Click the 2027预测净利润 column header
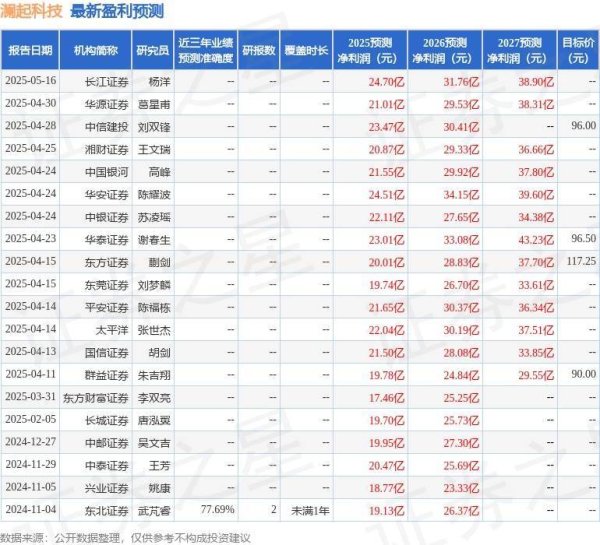The height and width of the screenshot is (545, 600). click(x=520, y=50)
